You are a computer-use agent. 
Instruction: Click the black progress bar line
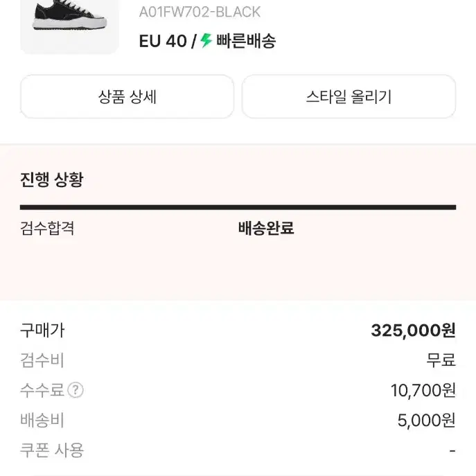(238, 207)
